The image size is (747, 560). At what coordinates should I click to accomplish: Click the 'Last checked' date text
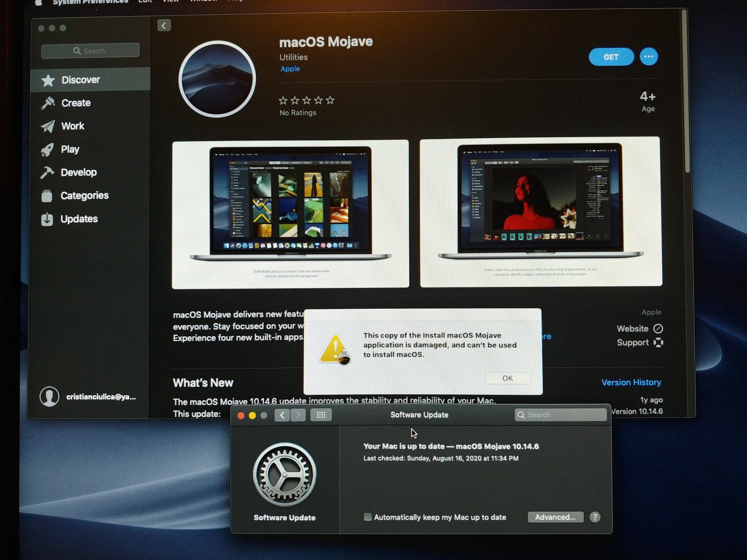click(x=441, y=458)
